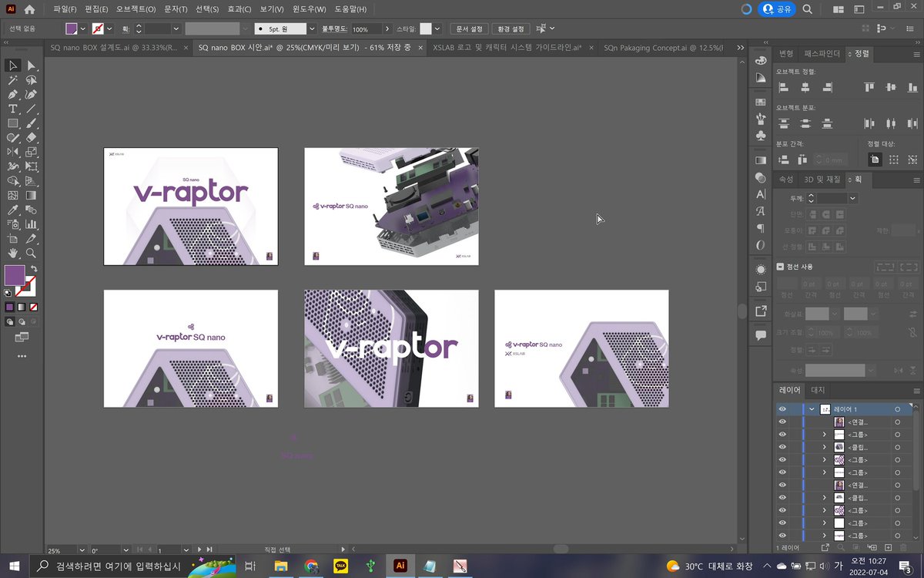This screenshot has width=924, height=578.
Task: Open the Symbols panel from dock
Action: [761, 136]
